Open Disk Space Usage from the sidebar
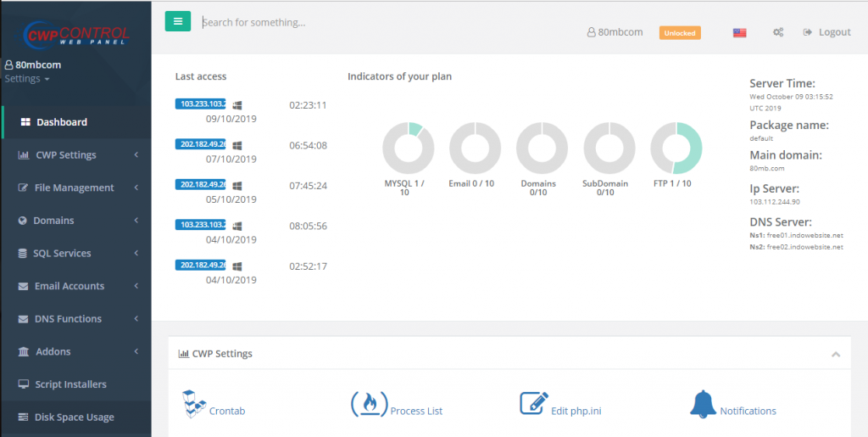 coord(74,417)
